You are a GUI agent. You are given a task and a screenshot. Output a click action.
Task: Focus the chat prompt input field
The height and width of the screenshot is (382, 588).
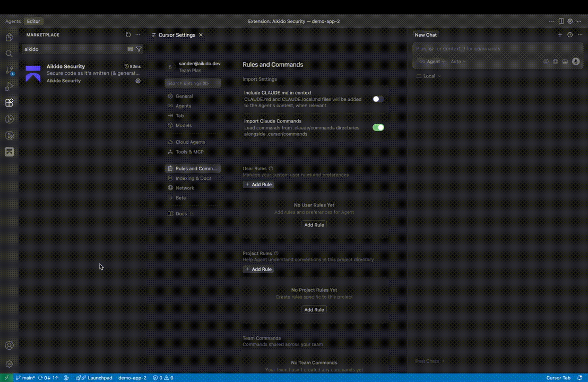[498, 49]
